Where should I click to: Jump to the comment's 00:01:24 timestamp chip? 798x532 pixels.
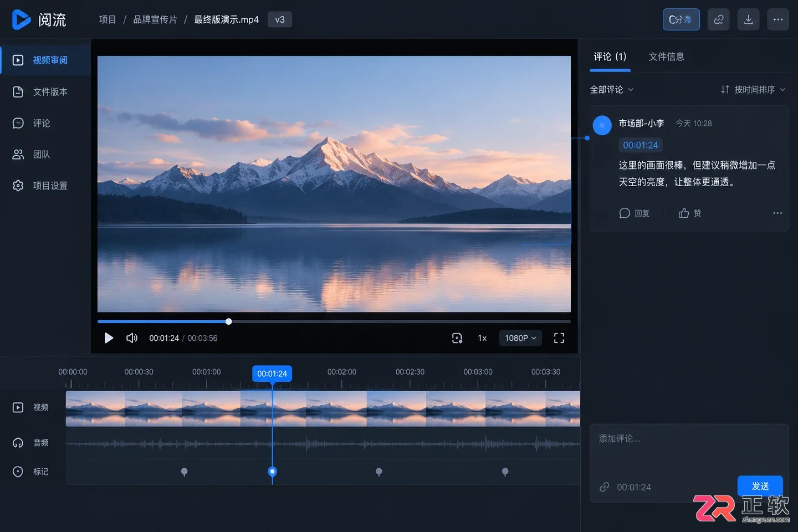(641, 145)
